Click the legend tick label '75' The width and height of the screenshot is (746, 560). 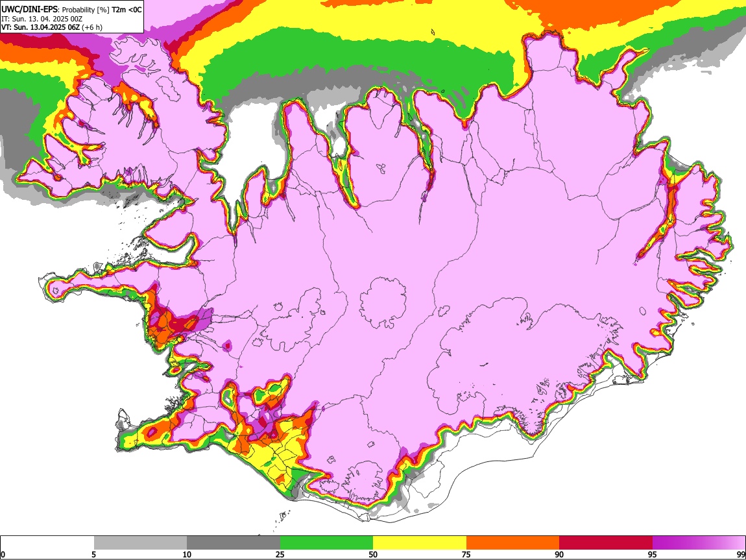(x=466, y=555)
